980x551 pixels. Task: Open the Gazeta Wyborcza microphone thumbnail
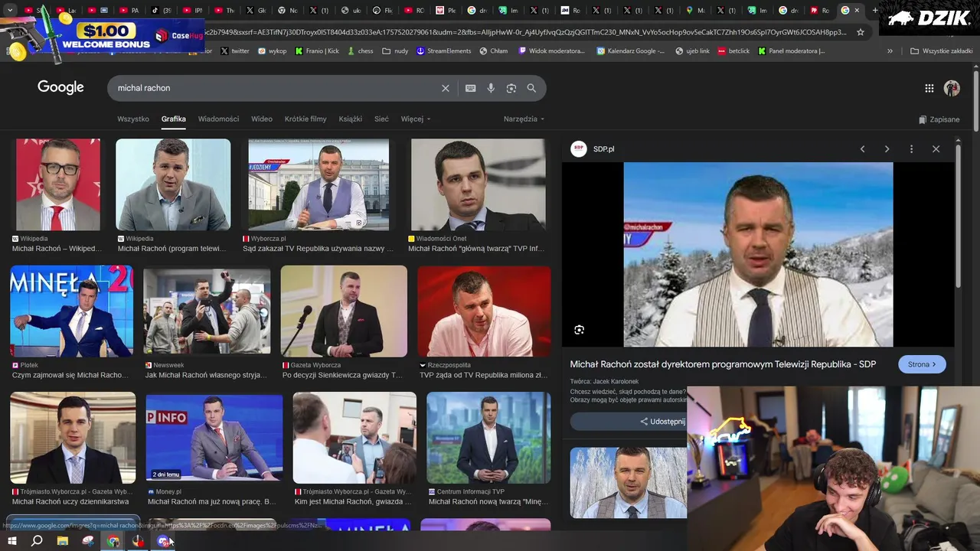pyautogui.click(x=344, y=311)
